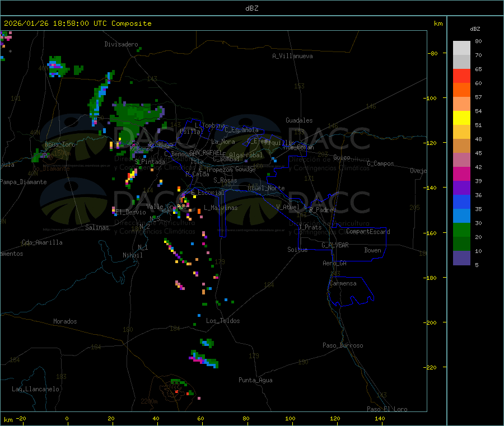Click the G_Campos place label
Image resolution: width=504 pixels, height=426 pixels.
click(x=381, y=163)
